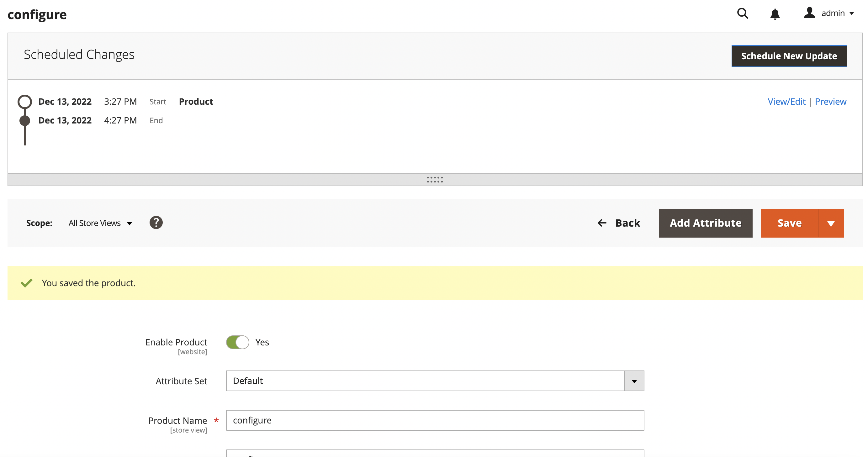Screen dimensions: 868x457
Task: Click the scope help question mark
Action: click(x=156, y=223)
